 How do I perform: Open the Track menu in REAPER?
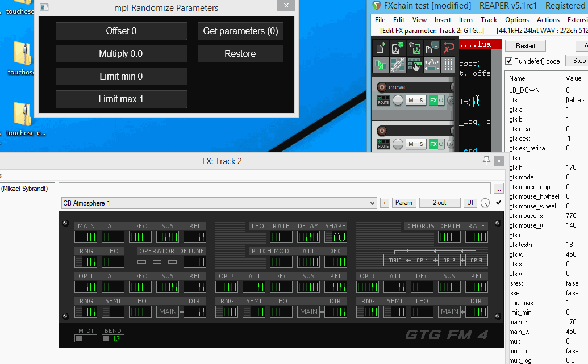(x=489, y=20)
